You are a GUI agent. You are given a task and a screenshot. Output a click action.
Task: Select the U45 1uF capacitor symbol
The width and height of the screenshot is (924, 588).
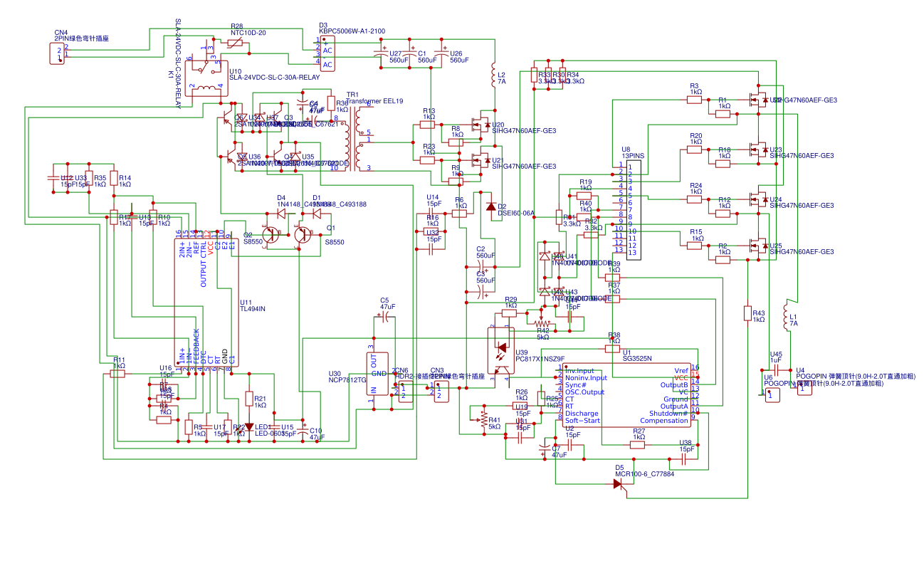777,370
